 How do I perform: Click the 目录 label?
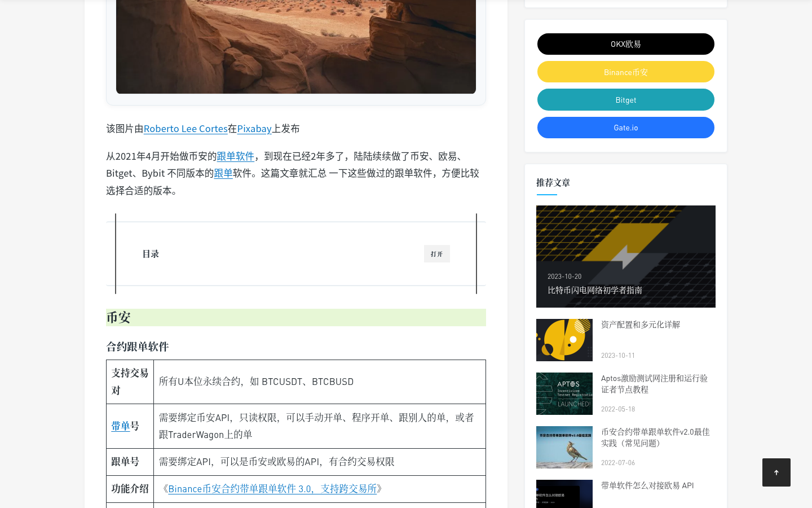tap(151, 254)
